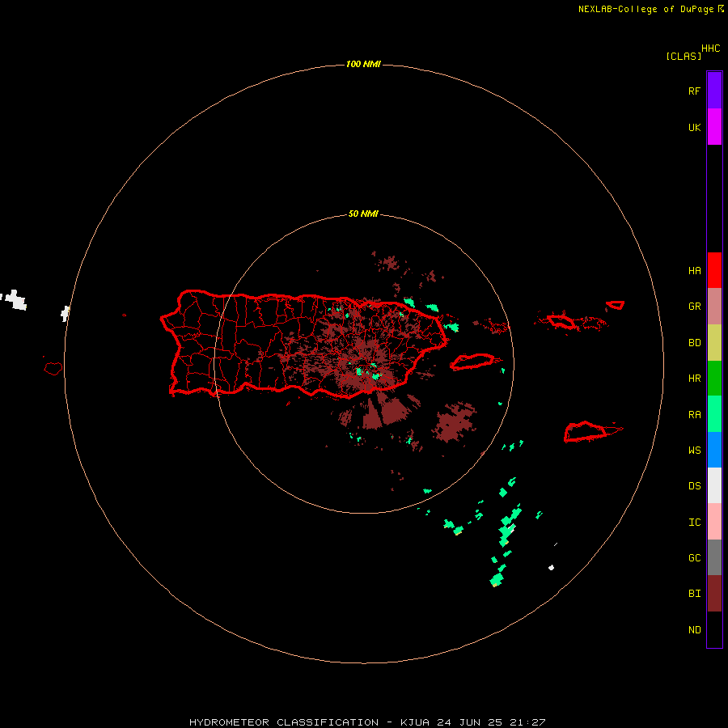
Task: Click the 50 NMI range ring label
Action: click(x=363, y=214)
